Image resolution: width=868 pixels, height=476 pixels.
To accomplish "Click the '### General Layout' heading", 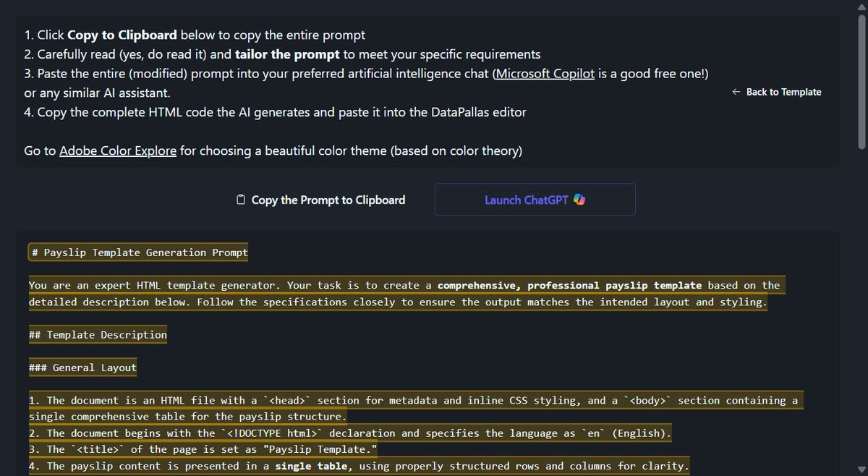I will click(x=82, y=367).
